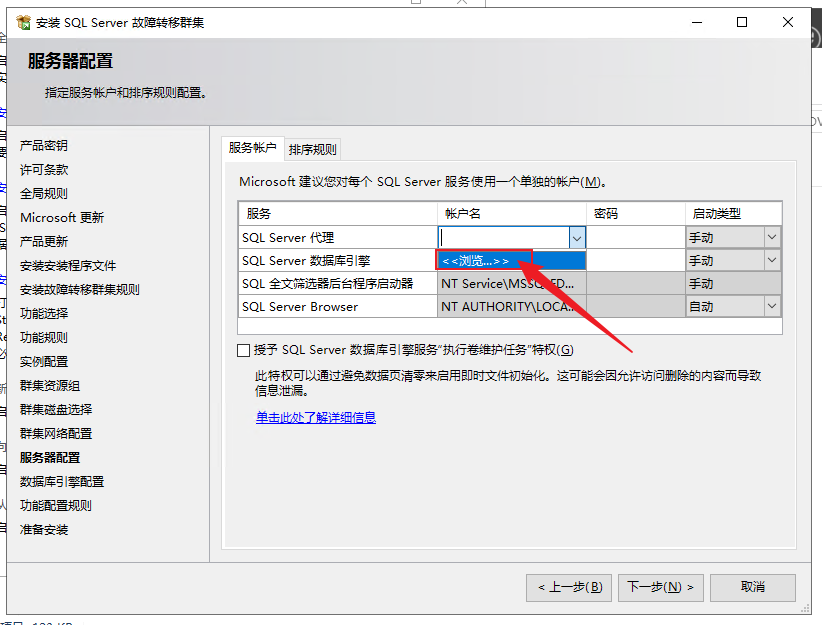Click the 手动 startup type of 全文筛选器
822x625 pixels.
click(733, 284)
